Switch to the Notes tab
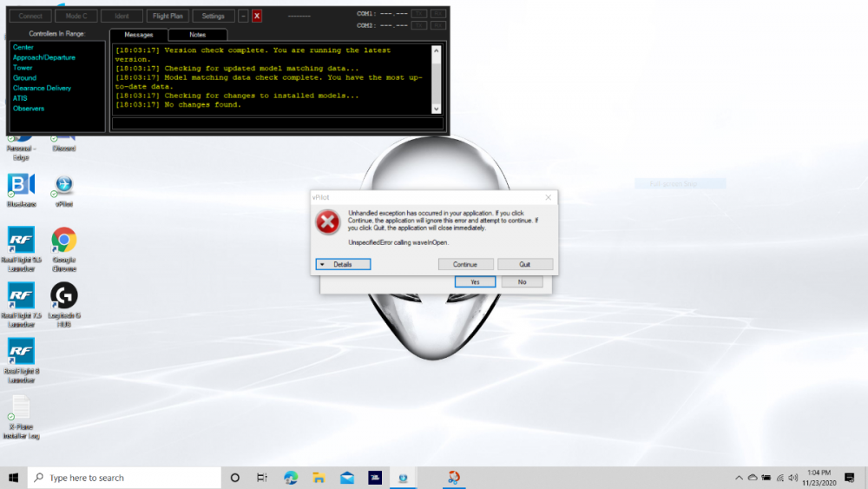The height and width of the screenshot is (489, 868). [197, 35]
